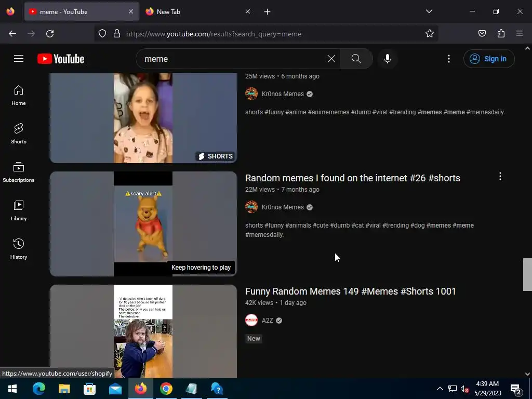Start voice search with the microphone icon
The image size is (532, 399).
point(388,59)
